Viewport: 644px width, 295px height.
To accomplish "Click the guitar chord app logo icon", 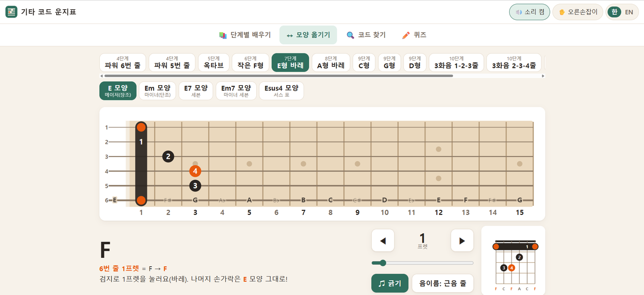I will coord(11,12).
